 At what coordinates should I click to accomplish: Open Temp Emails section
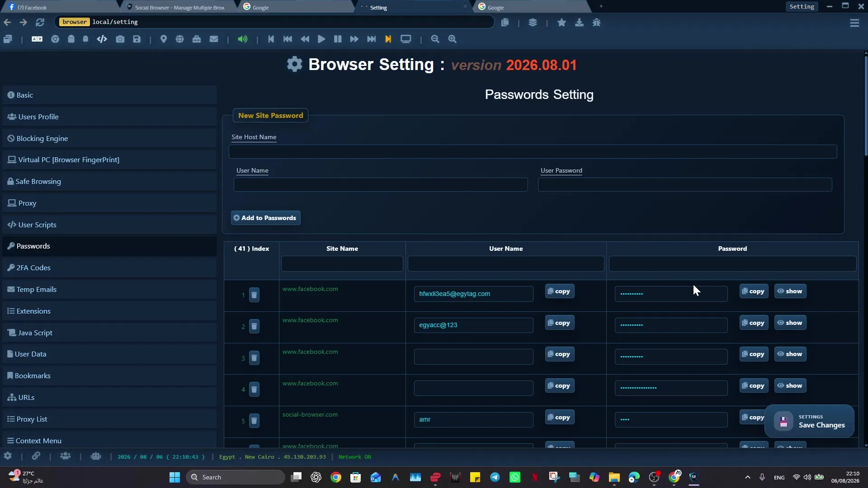[x=109, y=289]
